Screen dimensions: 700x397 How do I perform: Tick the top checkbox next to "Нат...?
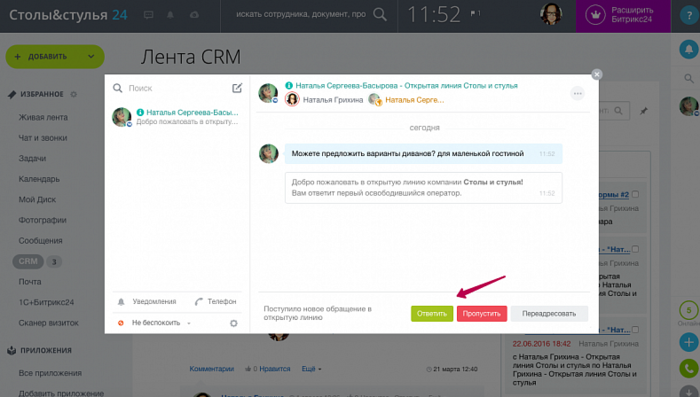(635, 249)
